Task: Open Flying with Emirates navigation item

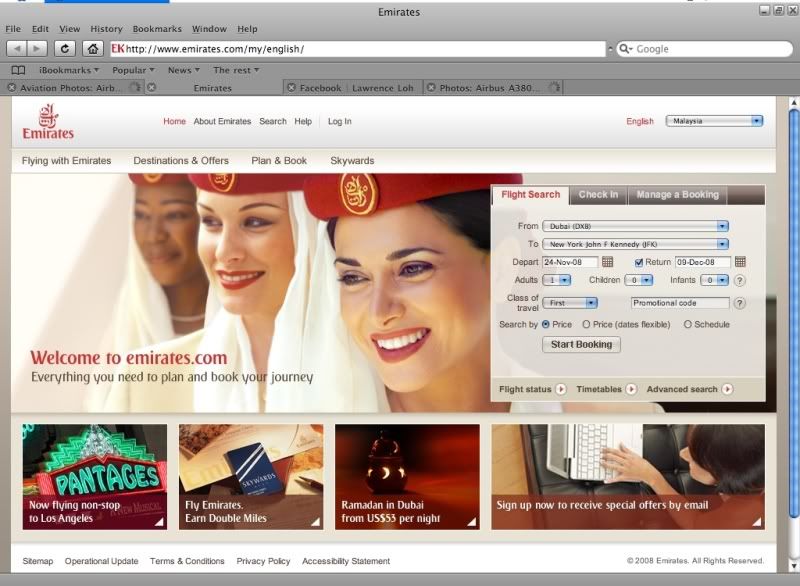Action: tap(66, 161)
